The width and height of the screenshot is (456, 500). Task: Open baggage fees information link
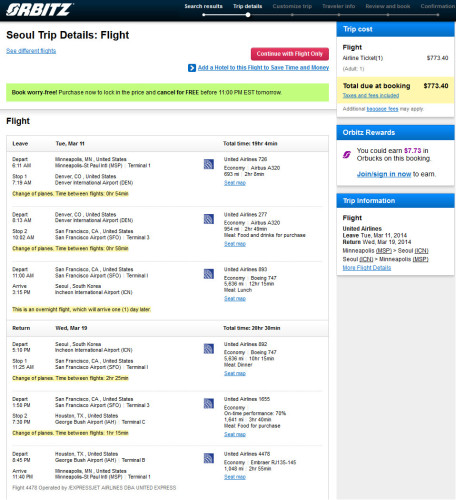382,109
